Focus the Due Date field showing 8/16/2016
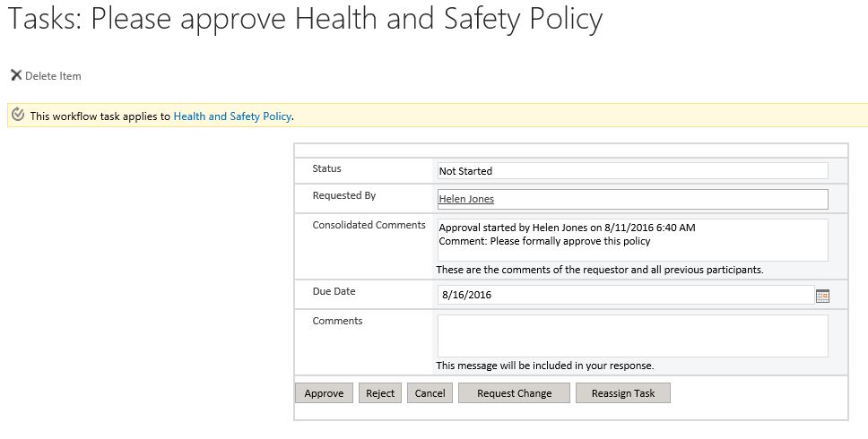868x439 pixels. coord(624,295)
